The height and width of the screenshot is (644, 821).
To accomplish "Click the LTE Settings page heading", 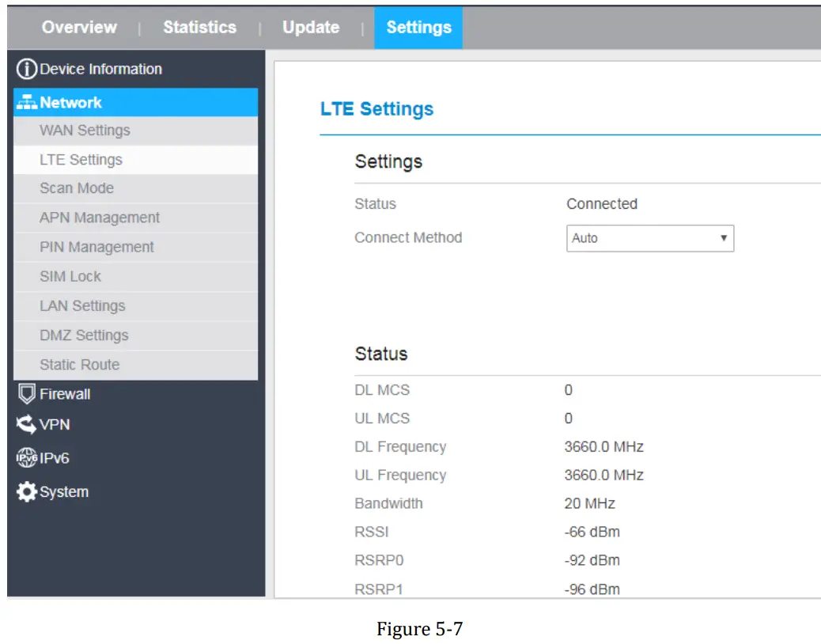I will (377, 109).
